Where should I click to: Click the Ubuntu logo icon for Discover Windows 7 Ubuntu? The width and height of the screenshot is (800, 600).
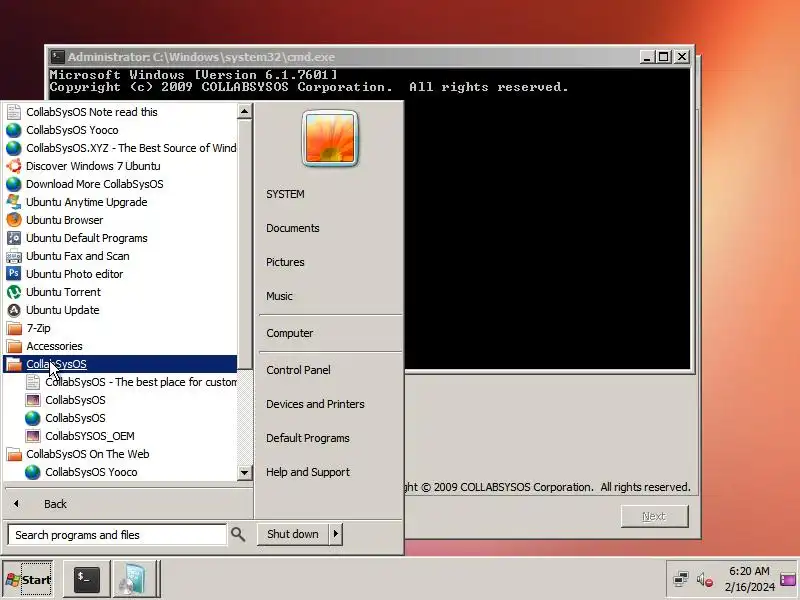[x=14, y=166]
